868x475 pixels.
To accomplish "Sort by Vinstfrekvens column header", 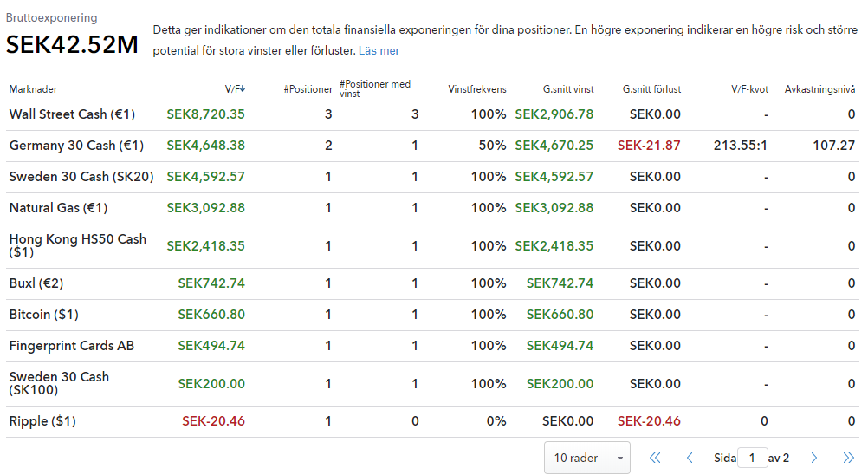I will pos(477,89).
